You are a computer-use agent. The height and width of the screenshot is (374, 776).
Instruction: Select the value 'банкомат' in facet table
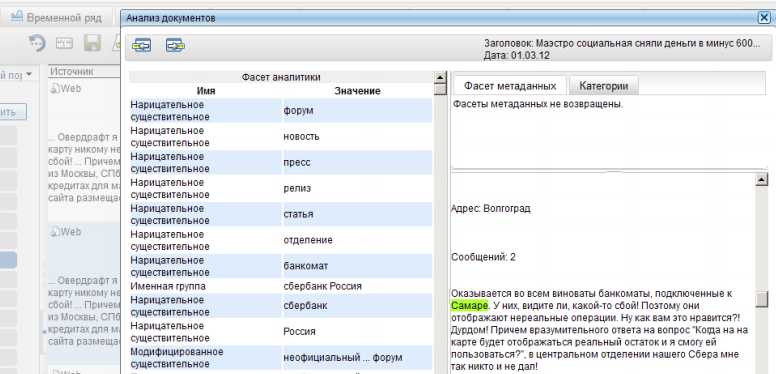point(305,266)
